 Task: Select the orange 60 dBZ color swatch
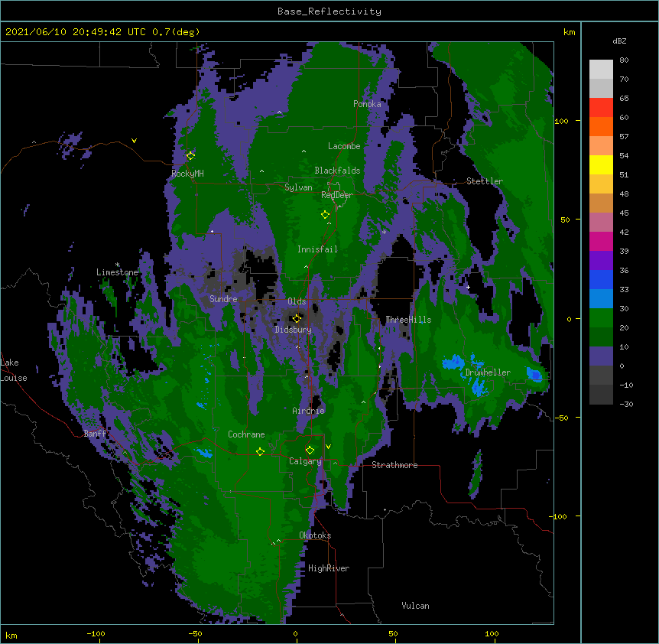tap(601, 126)
